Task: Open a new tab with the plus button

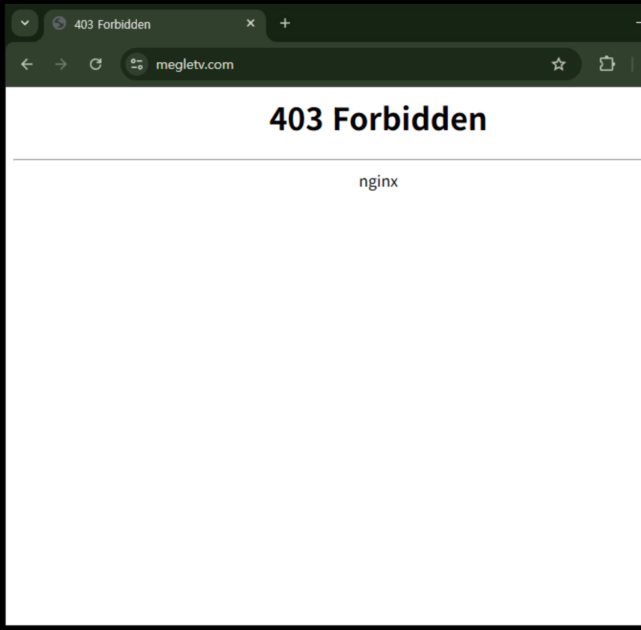Action: pos(285,23)
